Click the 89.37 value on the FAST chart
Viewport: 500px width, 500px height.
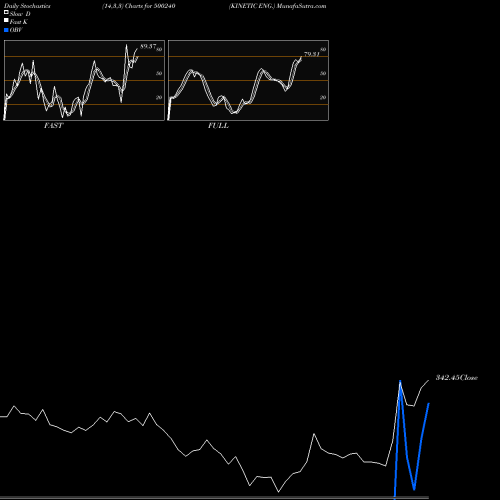pyautogui.click(x=148, y=46)
